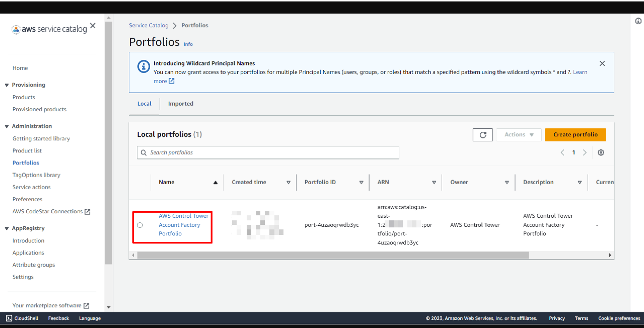Open the Actions dropdown menu
Screen dimensions: 644x328
click(x=519, y=135)
